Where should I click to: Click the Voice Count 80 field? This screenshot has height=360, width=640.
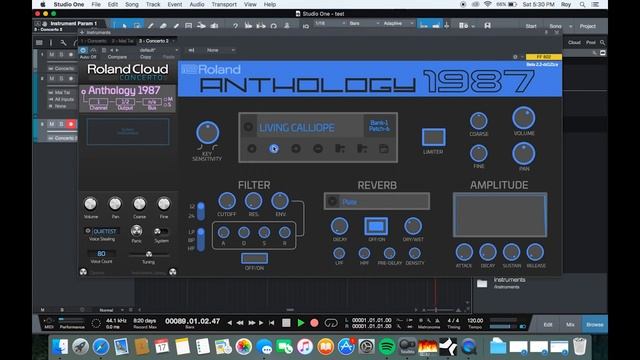click(x=101, y=254)
